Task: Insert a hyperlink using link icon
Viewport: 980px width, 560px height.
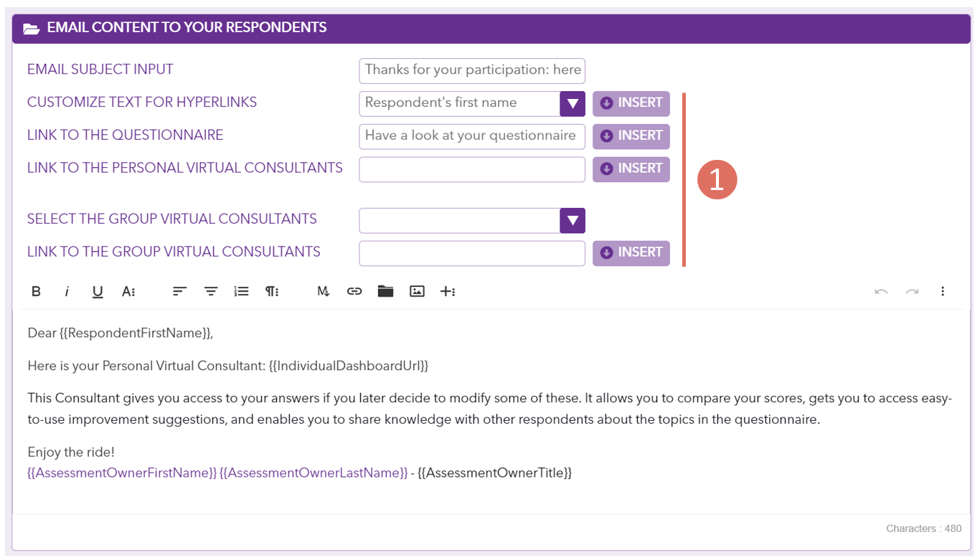Action: (354, 291)
